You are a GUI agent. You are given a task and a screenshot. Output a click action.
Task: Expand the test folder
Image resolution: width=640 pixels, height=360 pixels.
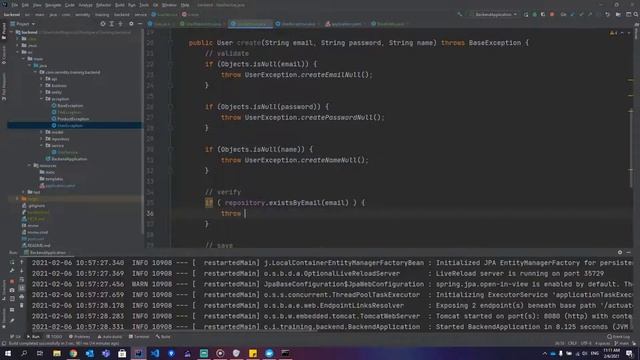tap(24, 192)
